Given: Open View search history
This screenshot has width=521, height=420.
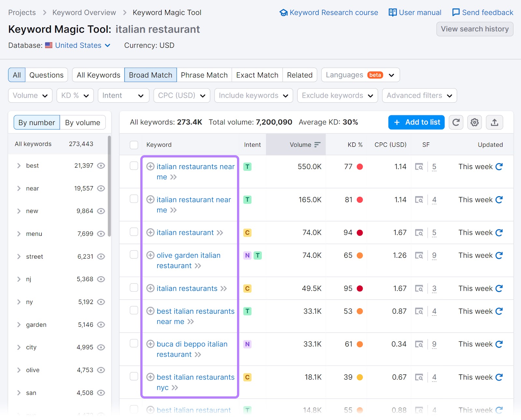Looking at the screenshot, I should tap(475, 29).
